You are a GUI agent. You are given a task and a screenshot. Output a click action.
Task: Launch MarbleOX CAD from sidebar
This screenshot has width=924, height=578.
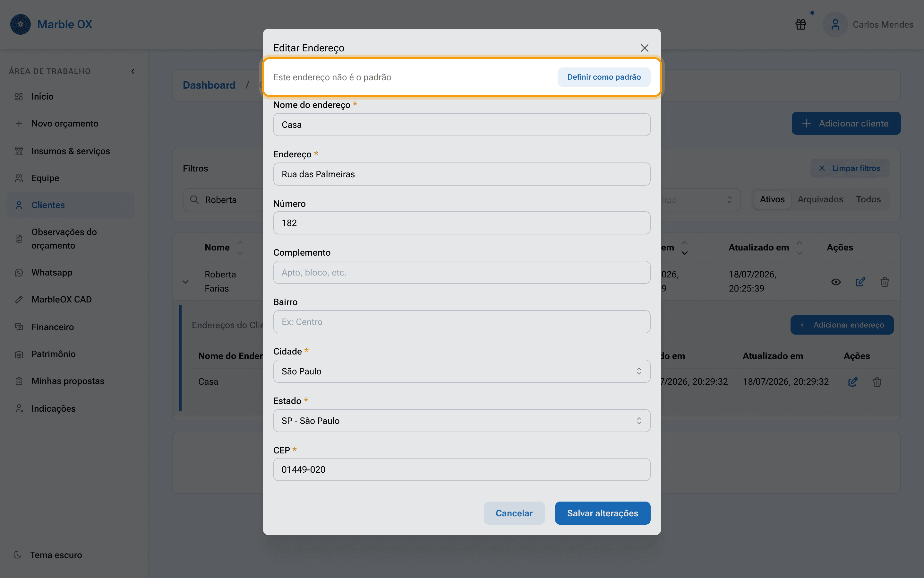coord(71,299)
